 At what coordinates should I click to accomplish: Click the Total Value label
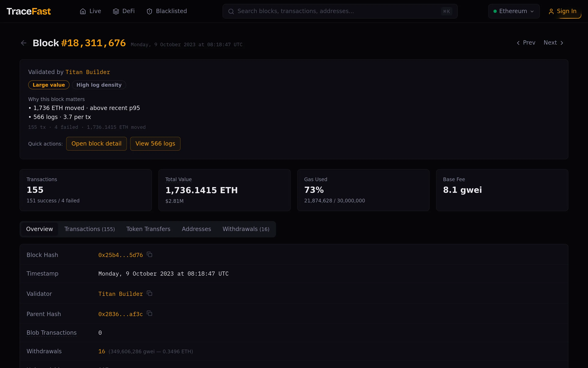[179, 179]
